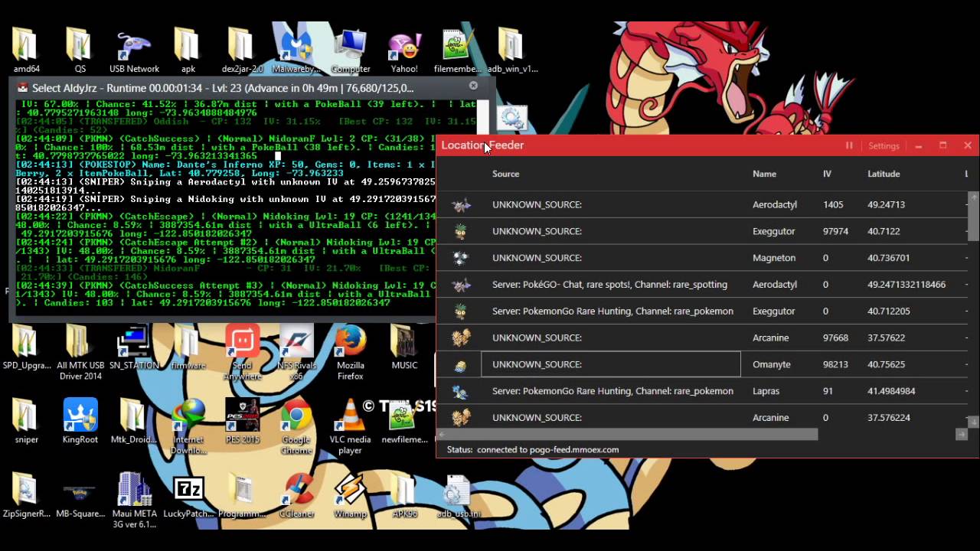Click the Aerodactyl sprite in first row

pos(461,205)
